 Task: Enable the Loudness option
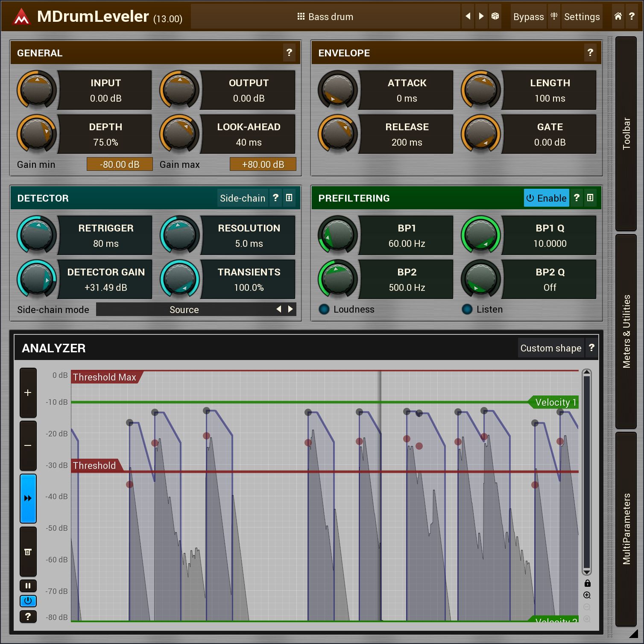point(324,309)
